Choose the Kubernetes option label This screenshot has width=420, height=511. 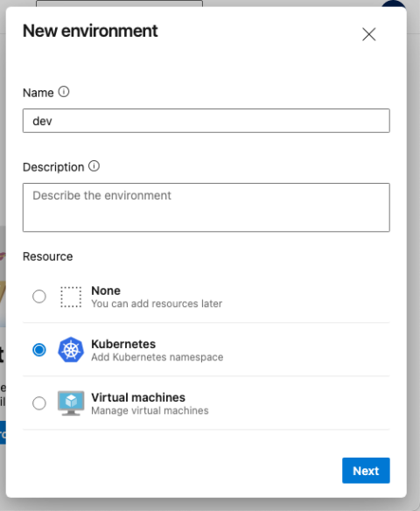(123, 344)
